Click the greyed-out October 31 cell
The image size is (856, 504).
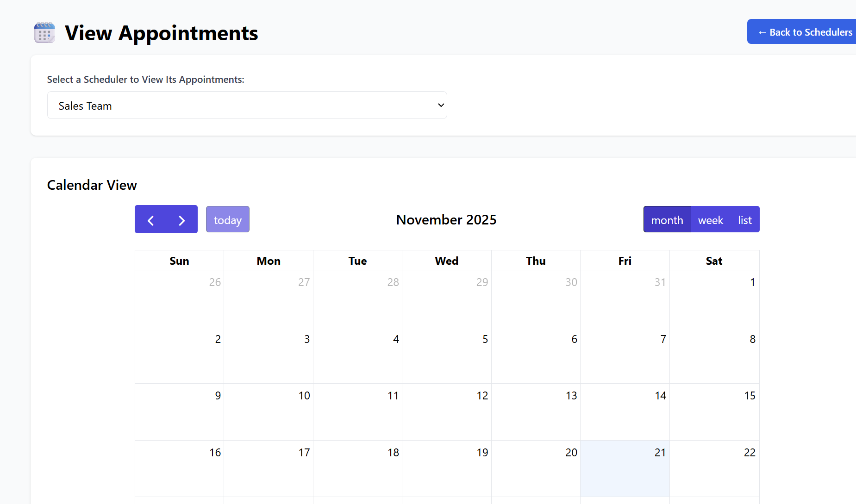click(x=625, y=299)
